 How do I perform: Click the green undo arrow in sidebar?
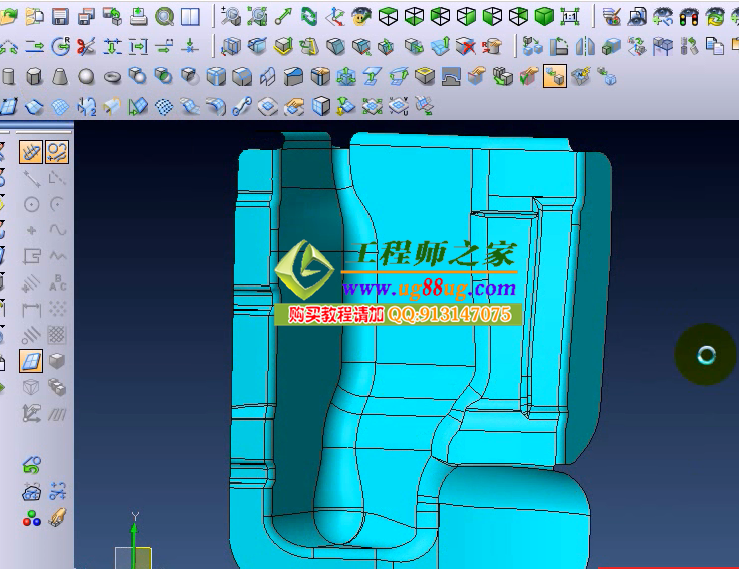[31, 465]
